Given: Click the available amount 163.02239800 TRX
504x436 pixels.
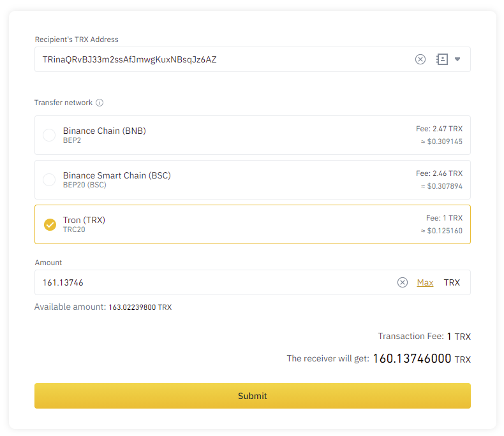Looking at the screenshot, I should (x=140, y=307).
